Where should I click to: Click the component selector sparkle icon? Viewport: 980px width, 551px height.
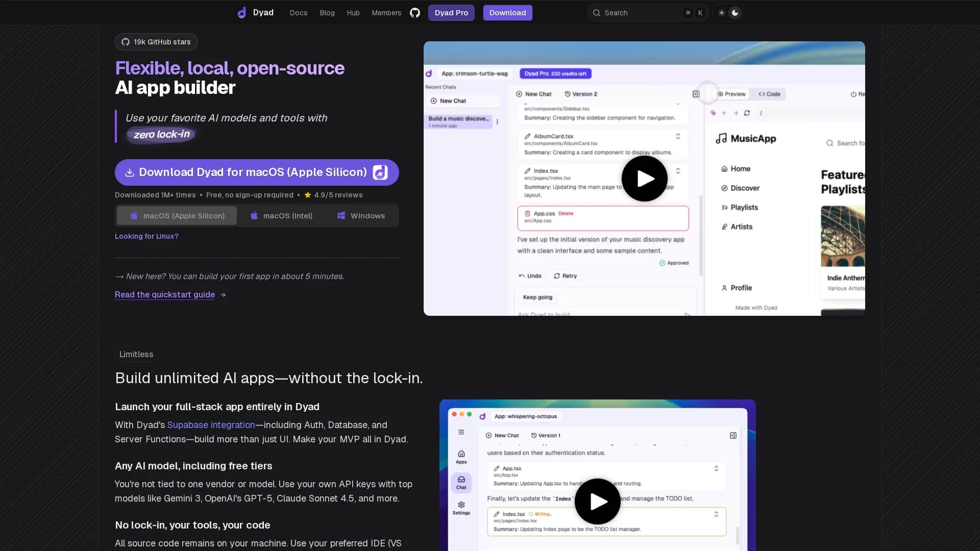point(713,113)
